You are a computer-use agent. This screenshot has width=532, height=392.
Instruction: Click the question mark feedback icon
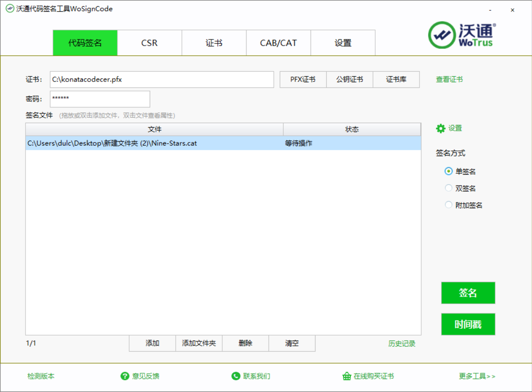click(125, 376)
